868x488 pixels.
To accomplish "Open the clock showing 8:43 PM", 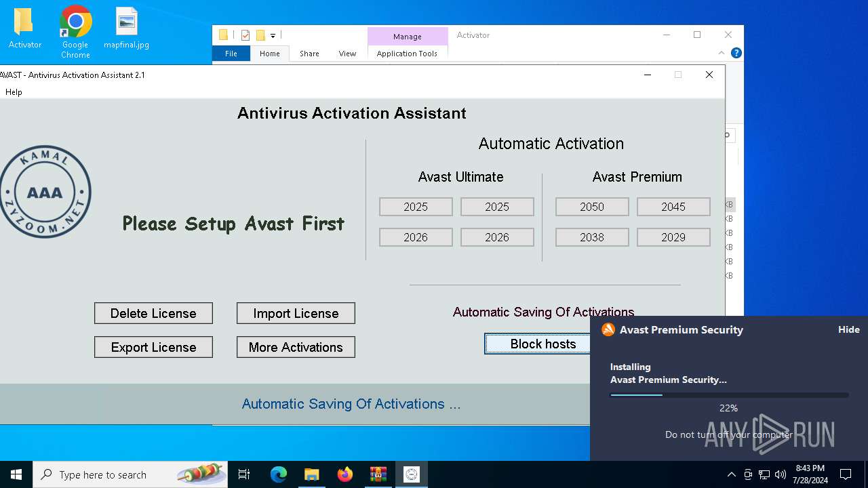I will coord(810,474).
